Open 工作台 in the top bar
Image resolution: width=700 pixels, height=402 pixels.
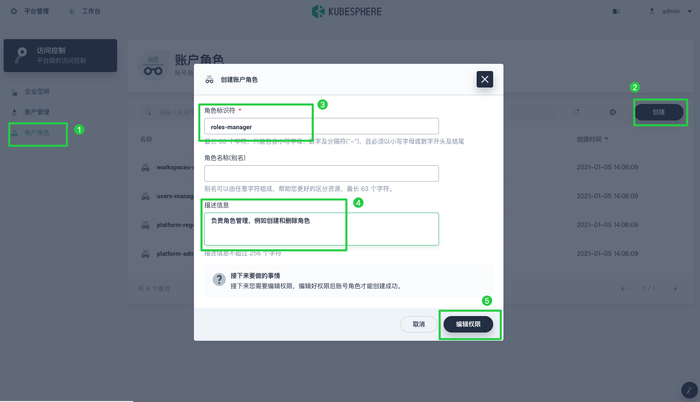tap(84, 11)
